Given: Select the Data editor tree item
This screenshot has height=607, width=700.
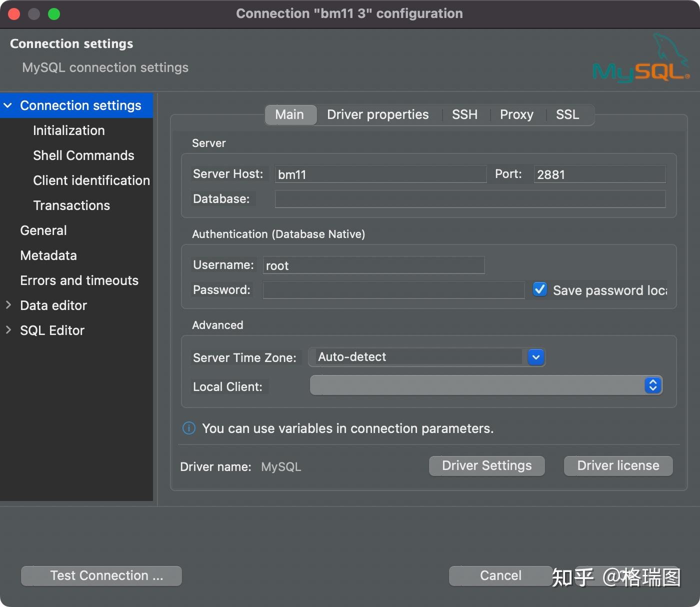Looking at the screenshot, I should tap(76, 305).
